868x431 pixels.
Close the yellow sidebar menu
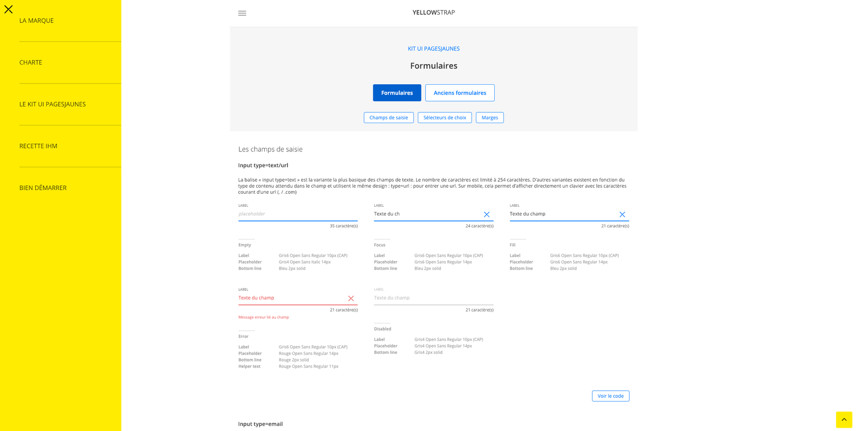[9, 9]
